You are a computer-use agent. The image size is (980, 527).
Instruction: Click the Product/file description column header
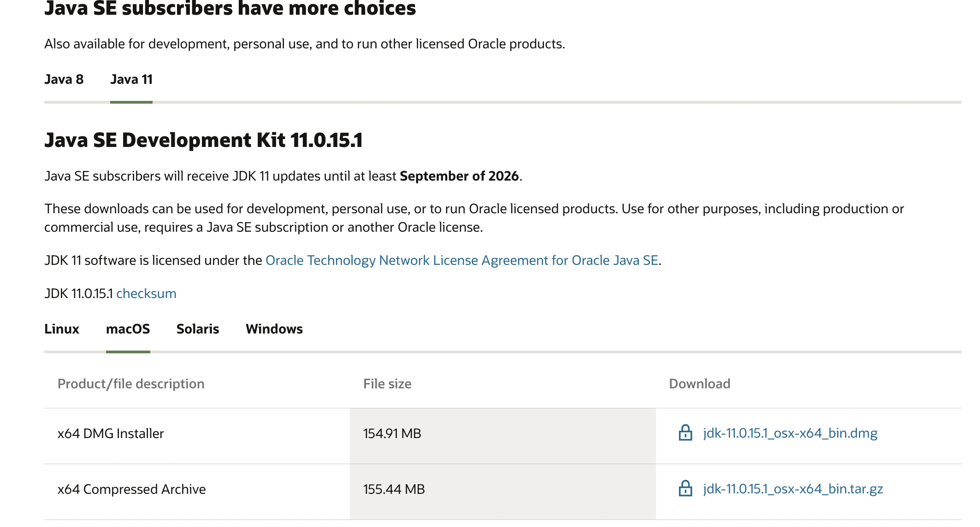(131, 383)
